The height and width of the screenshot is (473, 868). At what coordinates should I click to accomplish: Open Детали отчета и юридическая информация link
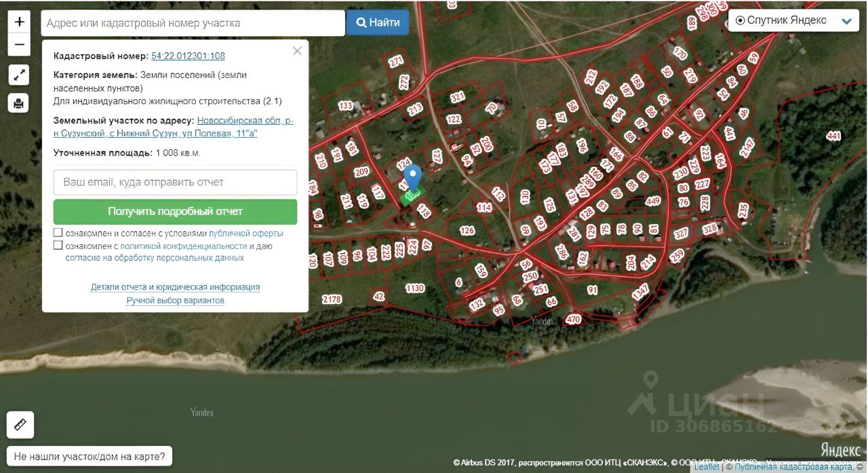click(x=175, y=287)
